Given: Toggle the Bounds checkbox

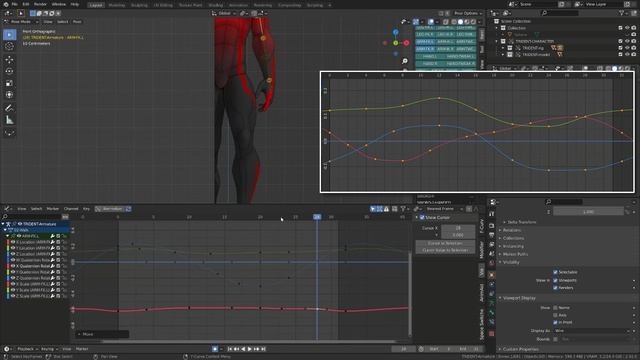Looking at the screenshot, I should tap(555, 339).
